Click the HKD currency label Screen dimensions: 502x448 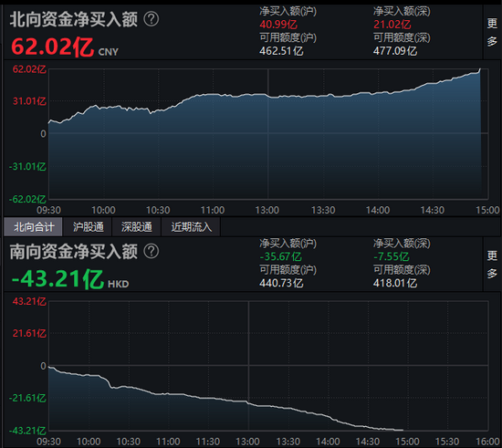[x=118, y=284]
